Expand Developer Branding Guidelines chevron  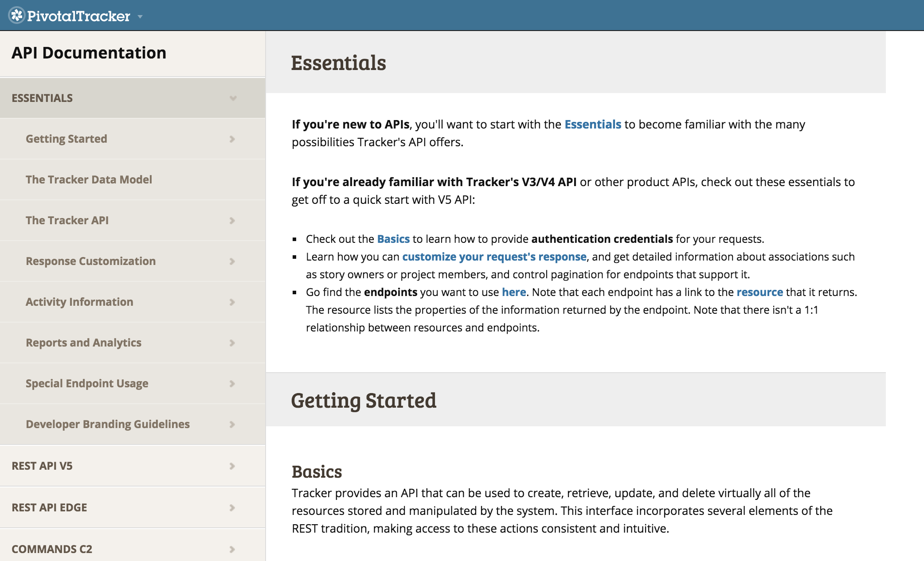[x=232, y=425]
